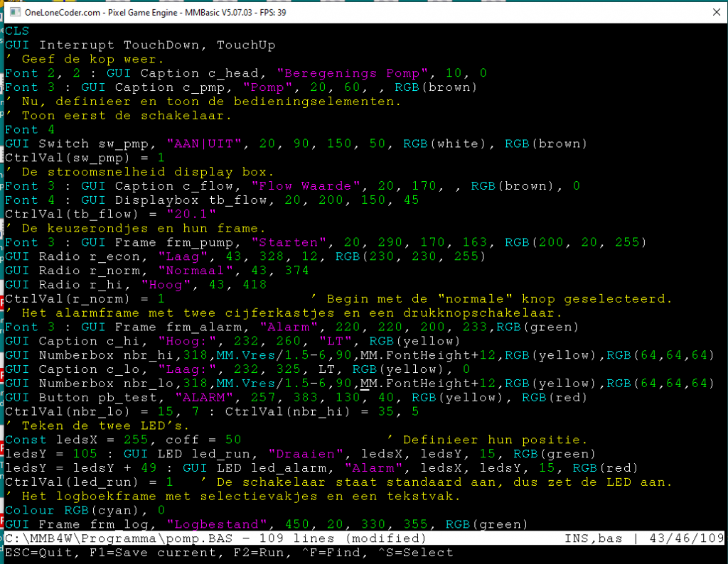Close the MMBasic window

[x=711, y=12]
